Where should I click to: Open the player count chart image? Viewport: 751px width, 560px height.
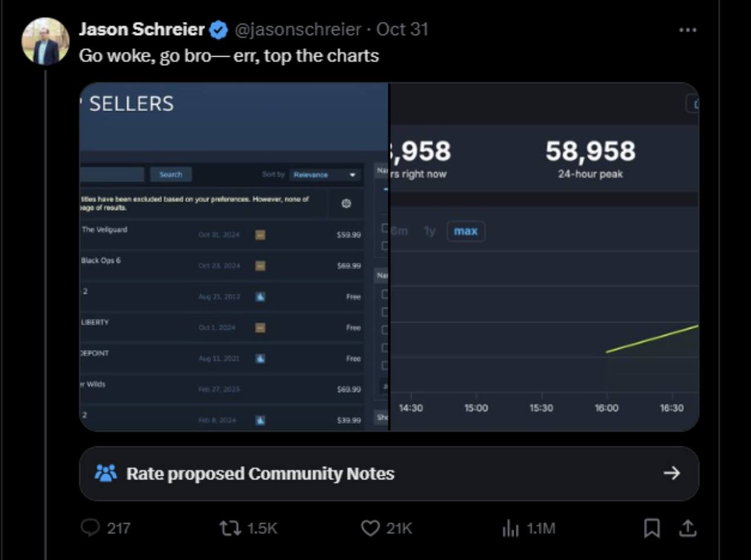[x=544, y=293]
